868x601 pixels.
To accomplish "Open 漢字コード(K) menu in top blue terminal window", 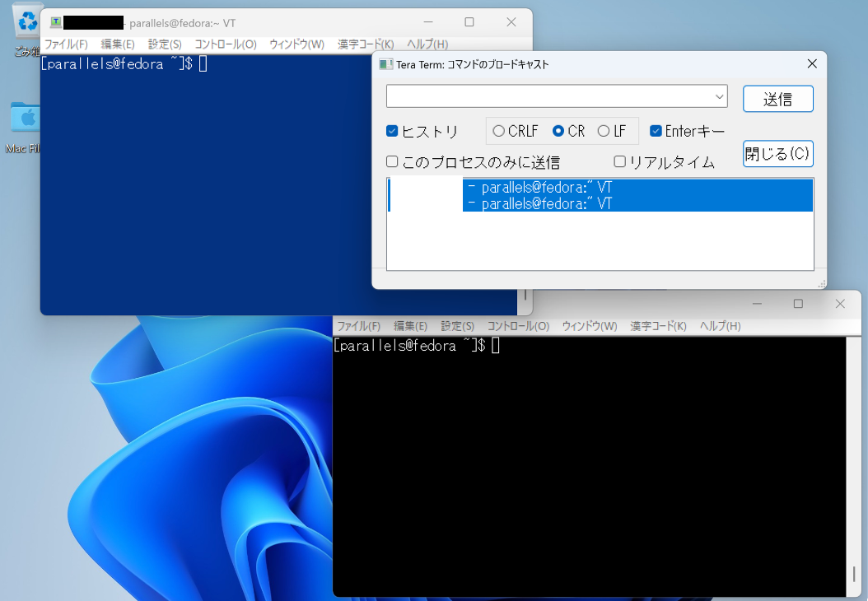I will click(366, 44).
